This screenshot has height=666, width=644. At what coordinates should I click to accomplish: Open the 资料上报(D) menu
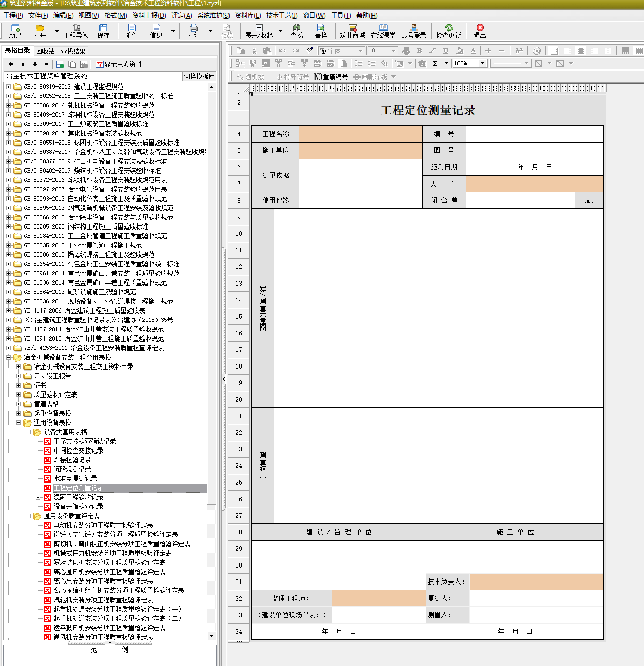[x=149, y=16]
